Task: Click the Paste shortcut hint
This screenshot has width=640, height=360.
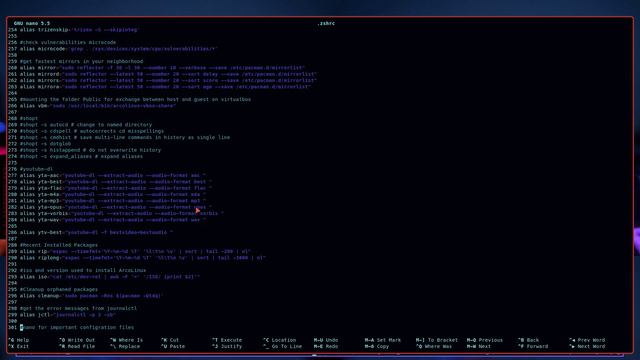Action: tap(173, 347)
